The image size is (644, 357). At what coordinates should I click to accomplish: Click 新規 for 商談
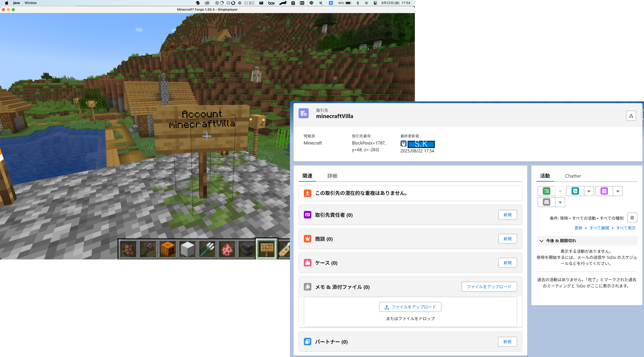click(507, 239)
